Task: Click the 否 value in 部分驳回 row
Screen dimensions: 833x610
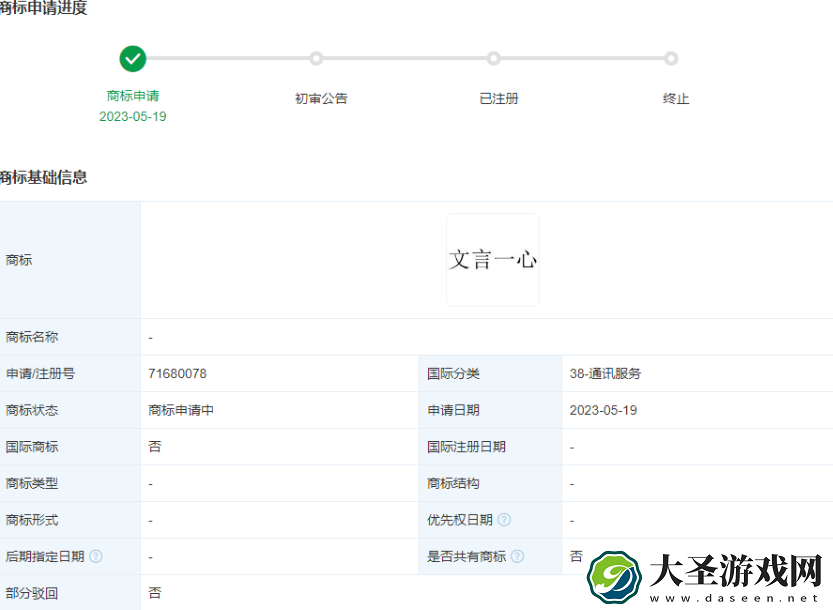Action: tap(155, 593)
